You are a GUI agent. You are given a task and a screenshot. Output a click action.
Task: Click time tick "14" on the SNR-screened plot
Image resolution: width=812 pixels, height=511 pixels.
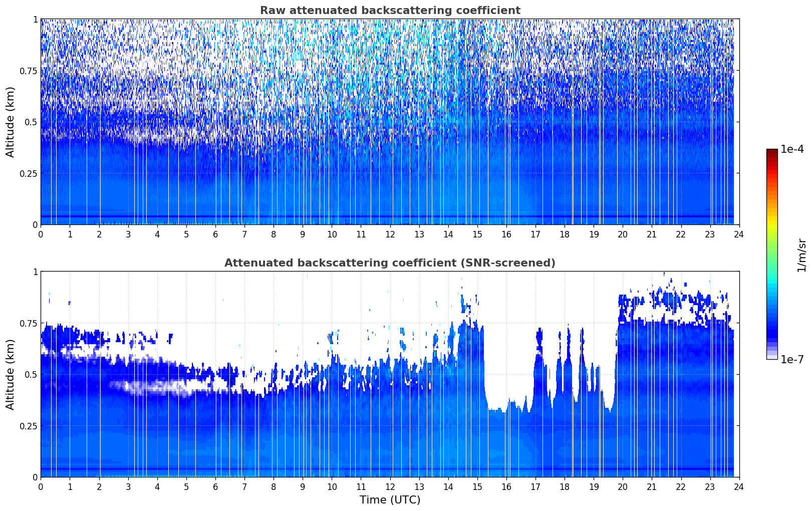[x=448, y=486]
